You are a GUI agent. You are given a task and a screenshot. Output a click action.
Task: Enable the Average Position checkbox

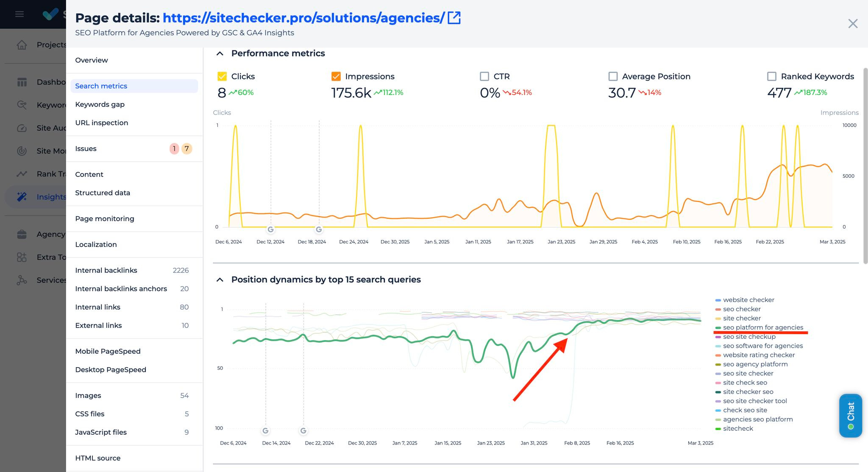click(x=613, y=76)
